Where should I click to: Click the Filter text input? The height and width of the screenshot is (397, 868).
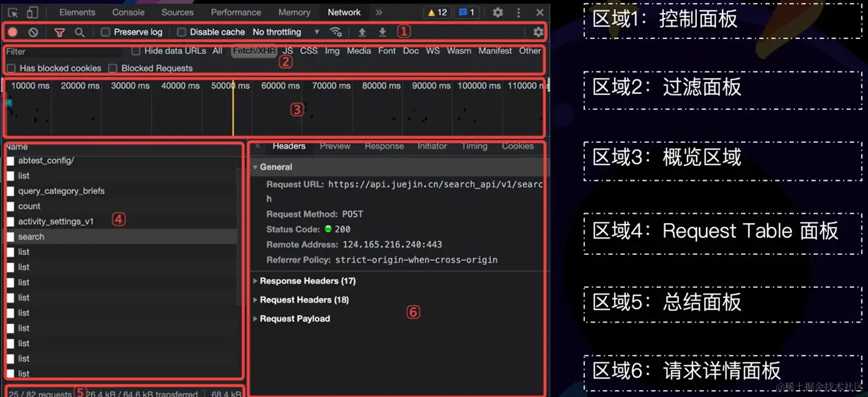63,51
